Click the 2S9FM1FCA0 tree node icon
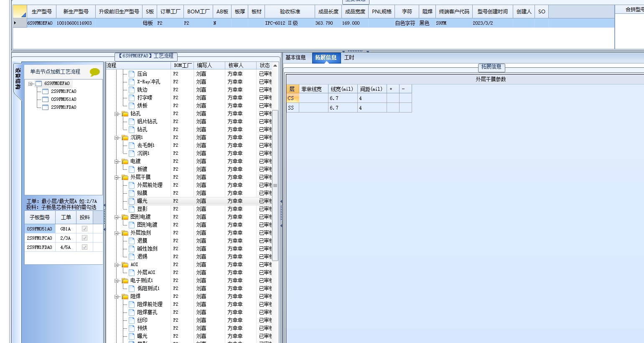Viewport: 644px width, 343px height. click(x=46, y=91)
